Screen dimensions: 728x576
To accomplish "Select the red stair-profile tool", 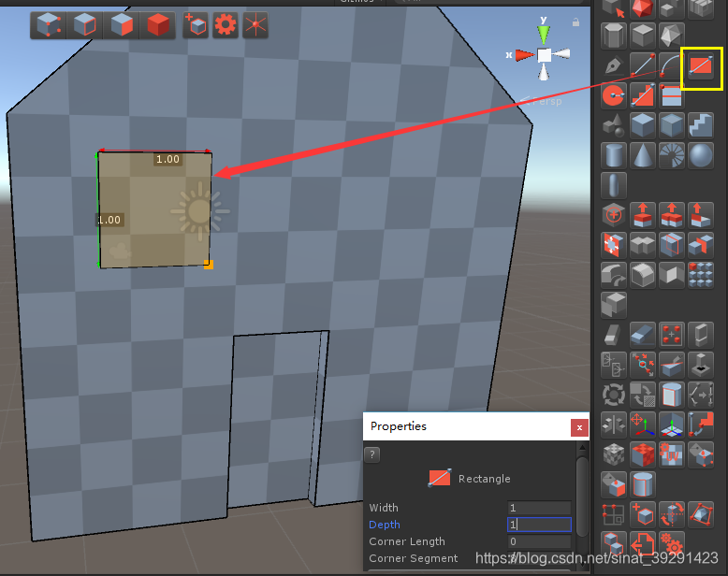I will pos(643,95).
